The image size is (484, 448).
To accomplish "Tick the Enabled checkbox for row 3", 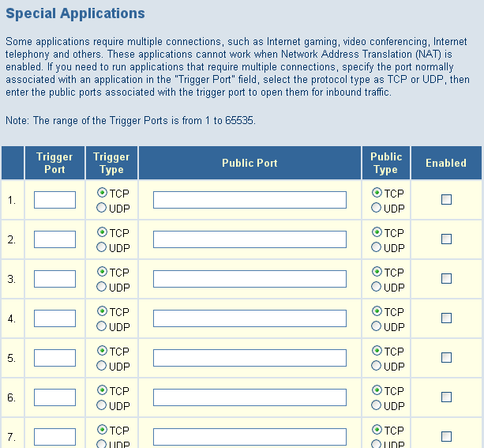I will tap(446, 279).
